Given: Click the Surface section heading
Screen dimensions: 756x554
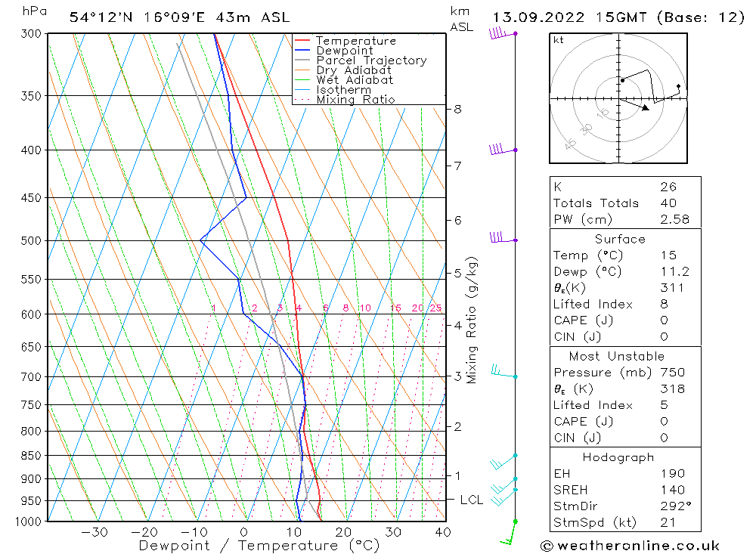Looking at the screenshot, I should tap(620, 239).
